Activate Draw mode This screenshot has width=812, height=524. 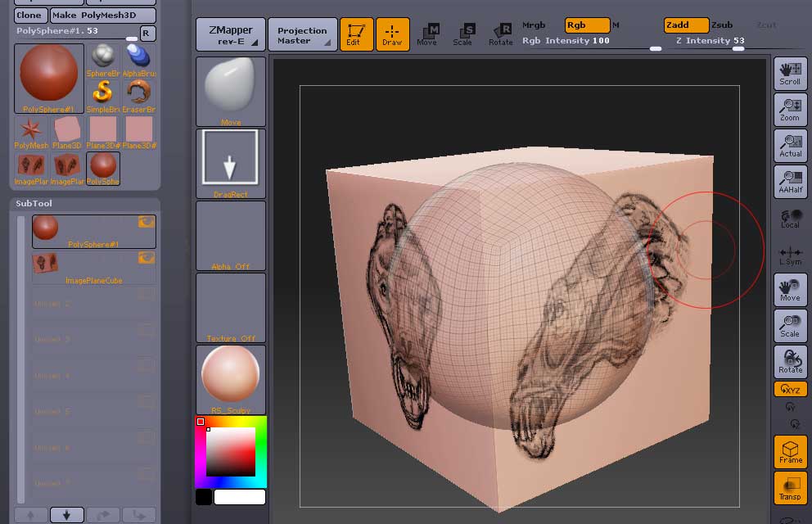[393, 34]
